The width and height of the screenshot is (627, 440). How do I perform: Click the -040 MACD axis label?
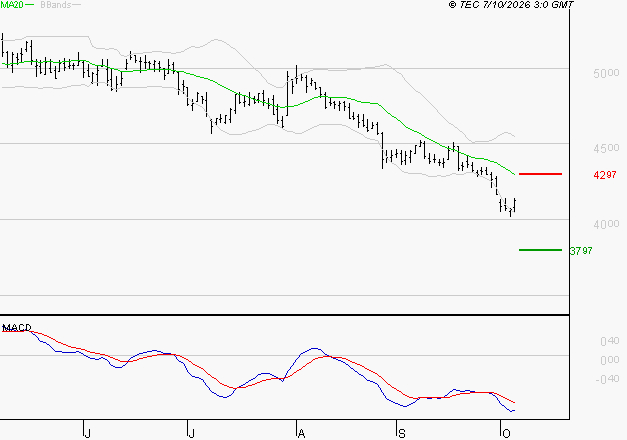607,379
